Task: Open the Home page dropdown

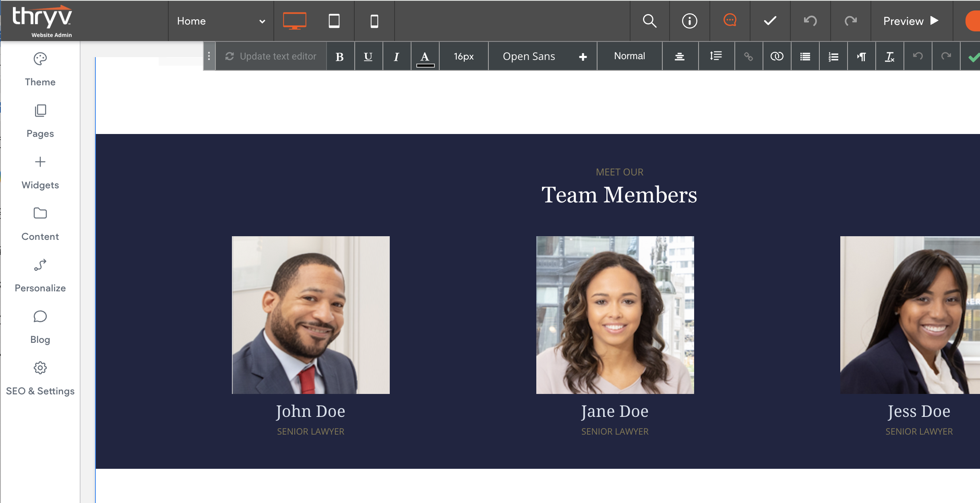Action: pyautogui.click(x=221, y=21)
